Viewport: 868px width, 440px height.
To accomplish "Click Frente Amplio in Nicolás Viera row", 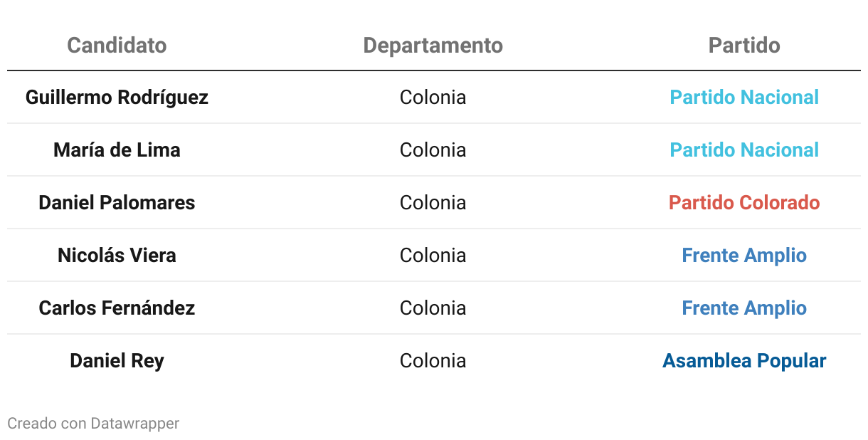I will point(744,256).
